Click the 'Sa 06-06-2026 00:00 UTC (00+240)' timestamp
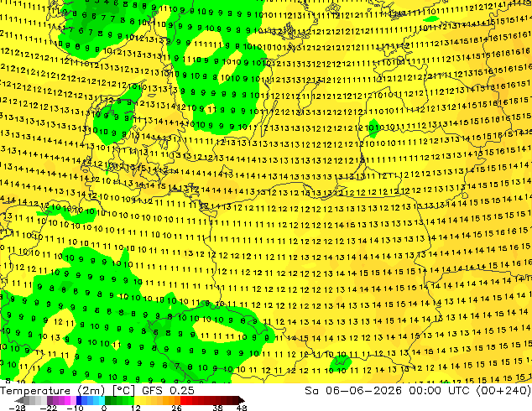 pos(418,391)
